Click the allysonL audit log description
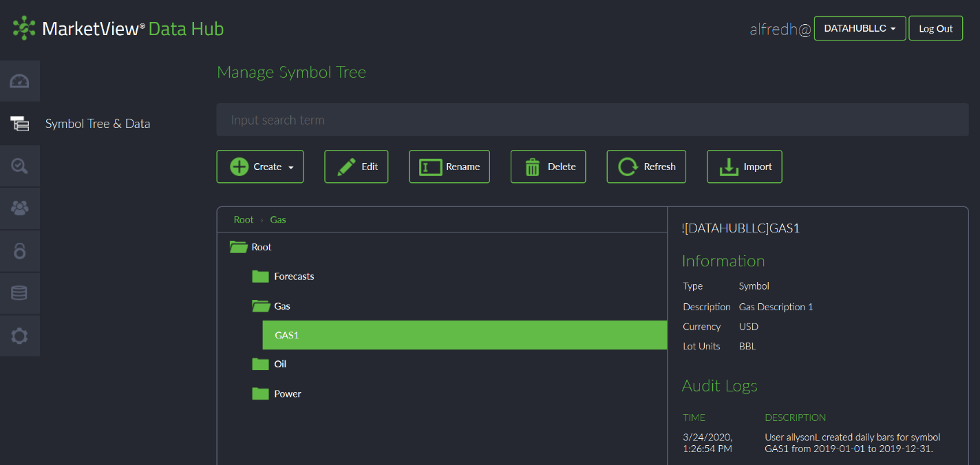 pyautogui.click(x=853, y=443)
